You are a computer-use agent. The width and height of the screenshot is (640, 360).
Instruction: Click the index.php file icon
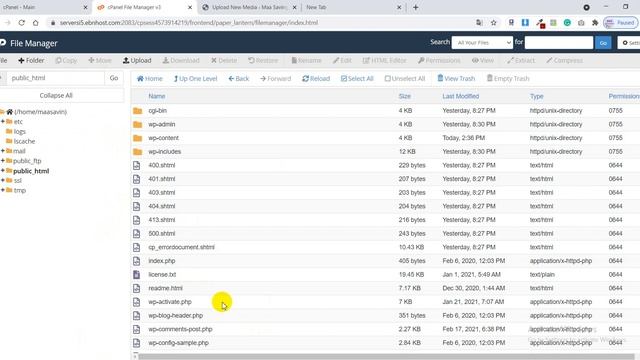[x=137, y=261]
